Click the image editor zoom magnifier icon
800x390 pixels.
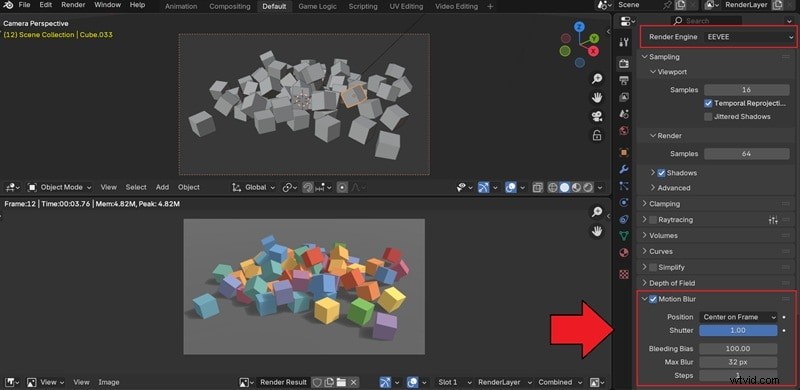pos(596,212)
